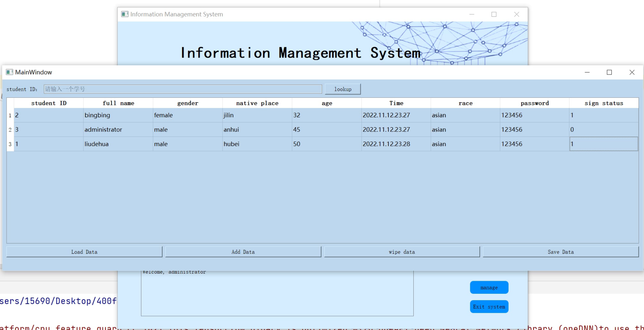Viewport: 644px width, 330px height.
Task: Click the full name column header
Action: tap(118, 103)
